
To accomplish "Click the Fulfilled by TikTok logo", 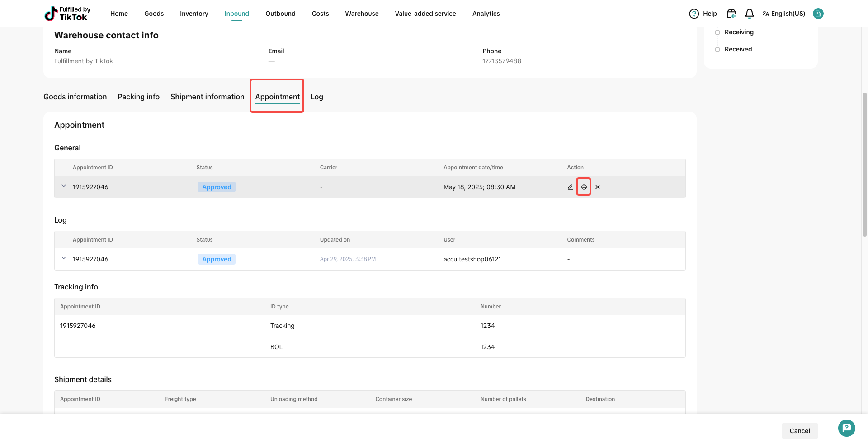I will tap(67, 14).
